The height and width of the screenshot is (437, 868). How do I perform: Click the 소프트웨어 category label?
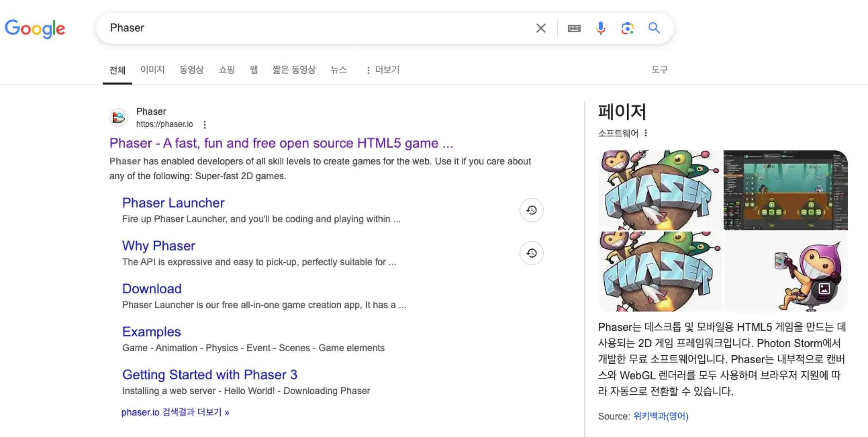tap(618, 134)
